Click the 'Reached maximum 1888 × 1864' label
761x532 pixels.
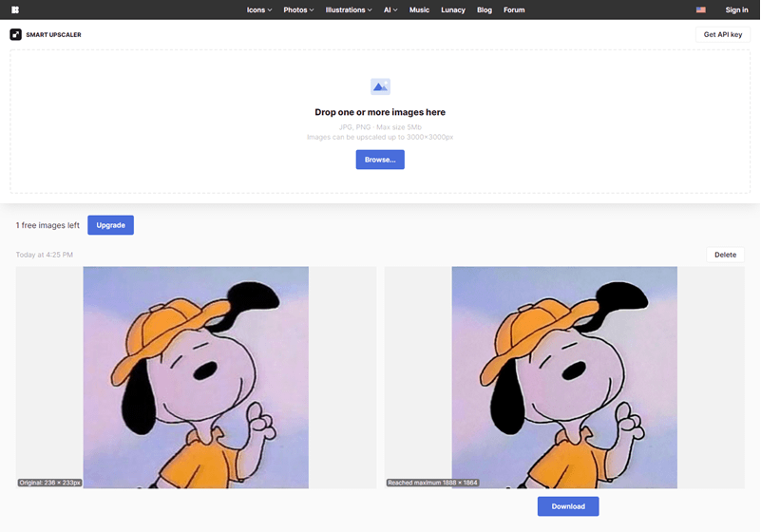(432, 483)
